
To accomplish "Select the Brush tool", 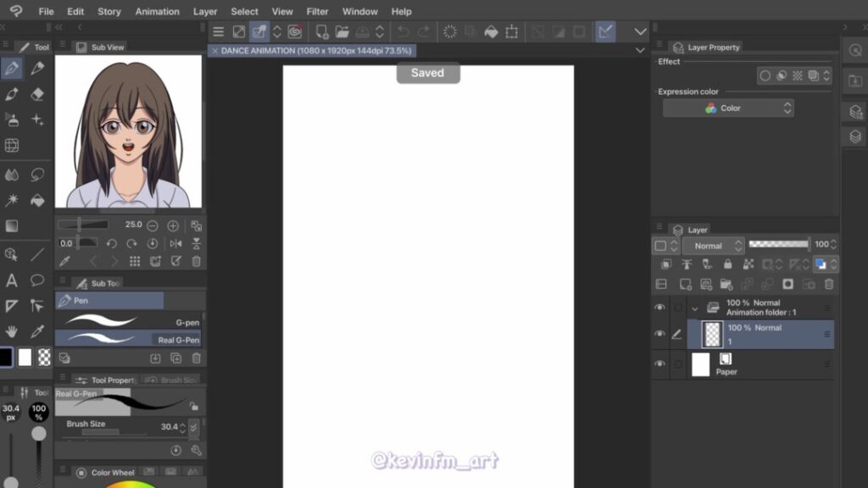I will [x=12, y=94].
